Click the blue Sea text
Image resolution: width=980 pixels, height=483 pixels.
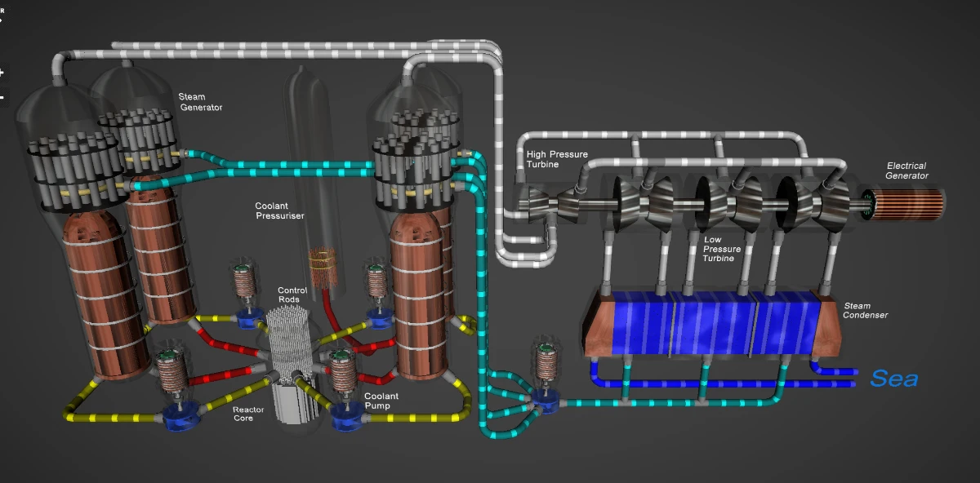point(893,379)
